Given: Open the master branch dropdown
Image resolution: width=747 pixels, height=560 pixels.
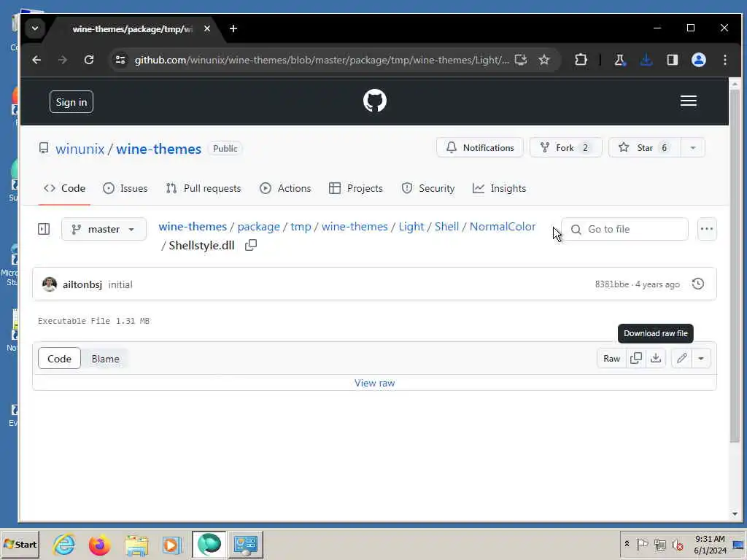Looking at the screenshot, I should 104,229.
